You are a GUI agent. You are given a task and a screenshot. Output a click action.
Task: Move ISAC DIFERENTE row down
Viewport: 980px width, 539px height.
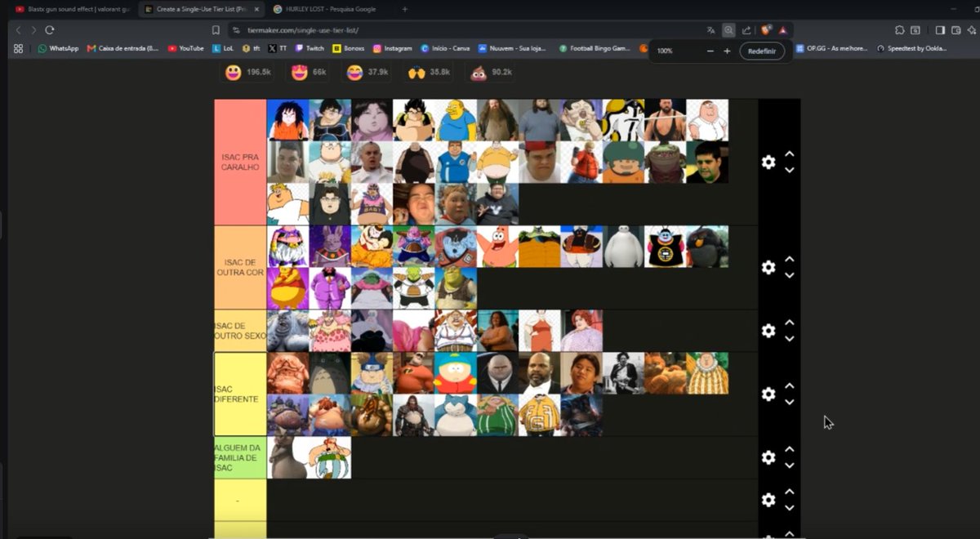(x=790, y=402)
